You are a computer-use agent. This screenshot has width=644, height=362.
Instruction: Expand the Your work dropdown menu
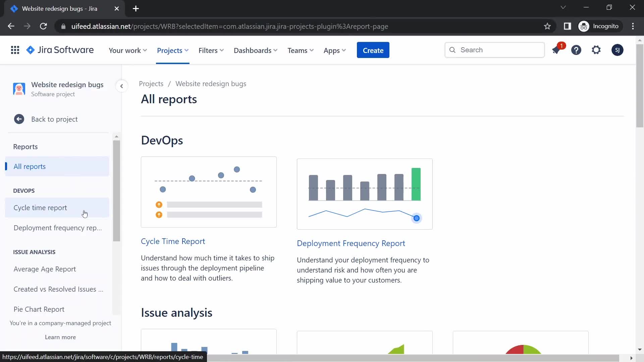[128, 50]
